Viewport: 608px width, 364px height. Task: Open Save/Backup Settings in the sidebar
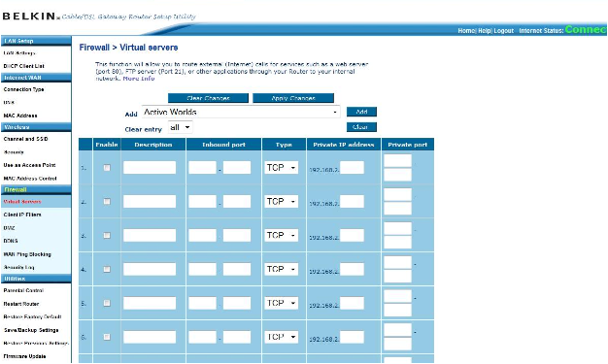pyautogui.click(x=31, y=330)
